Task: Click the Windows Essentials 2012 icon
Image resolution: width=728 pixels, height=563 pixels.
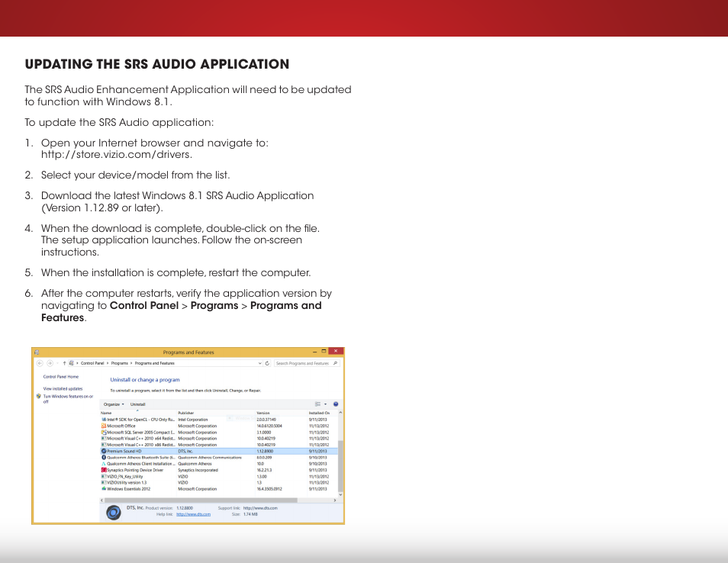Action: coord(104,489)
